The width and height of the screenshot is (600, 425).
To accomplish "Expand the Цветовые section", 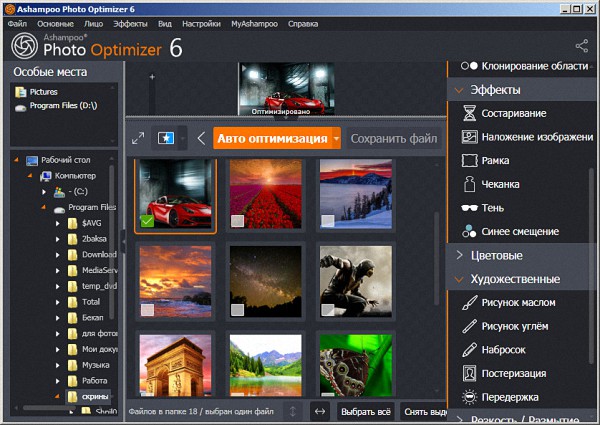I will click(459, 255).
